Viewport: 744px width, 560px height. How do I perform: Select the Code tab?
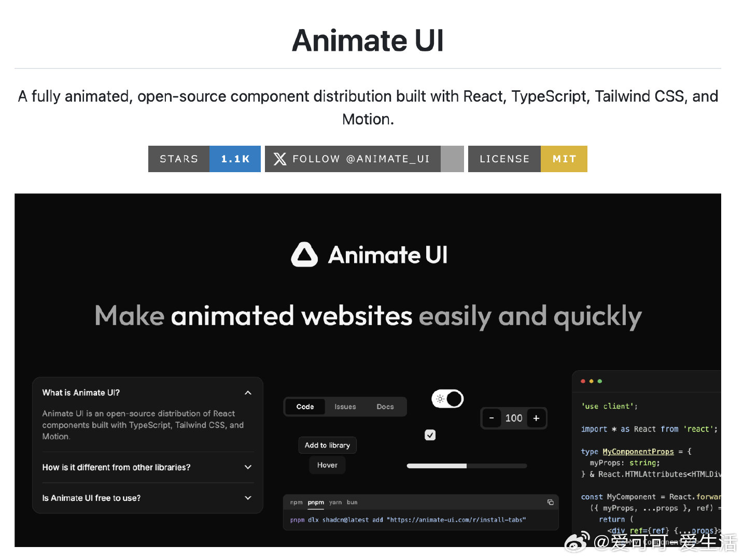[305, 407]
